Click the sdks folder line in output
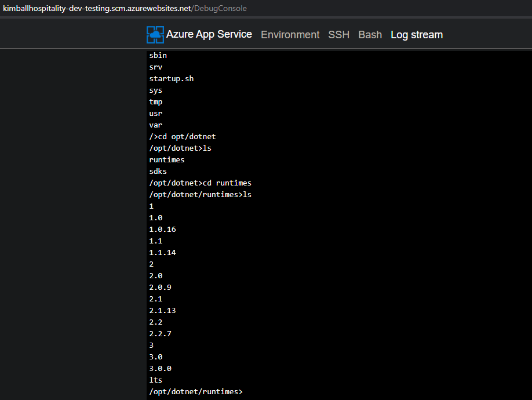Screen dimensions: 532x400 158,171
